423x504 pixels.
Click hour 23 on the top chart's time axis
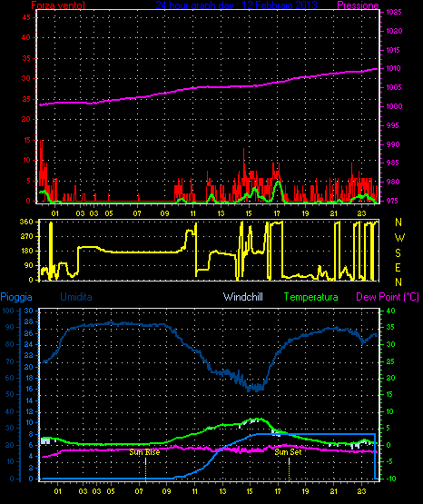point(362,213)
